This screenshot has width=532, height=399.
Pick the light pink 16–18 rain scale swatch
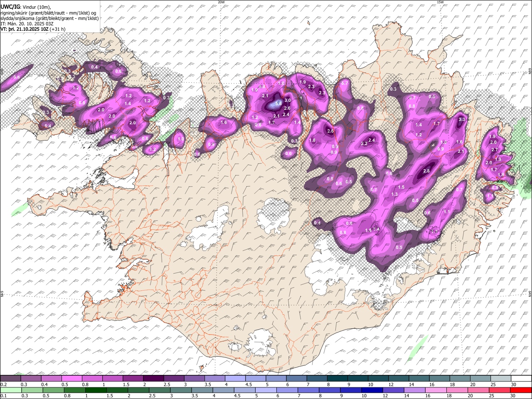[x=436, y=390]
